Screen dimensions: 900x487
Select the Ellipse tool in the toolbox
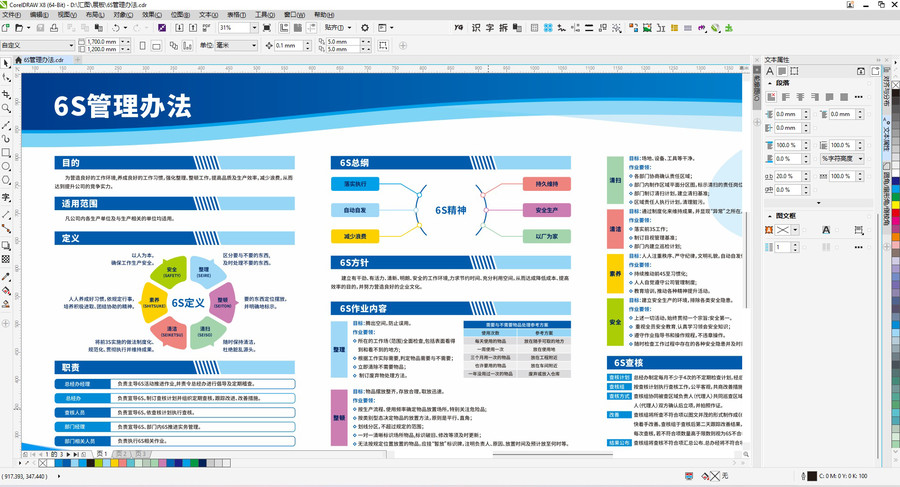pos(6,167)
